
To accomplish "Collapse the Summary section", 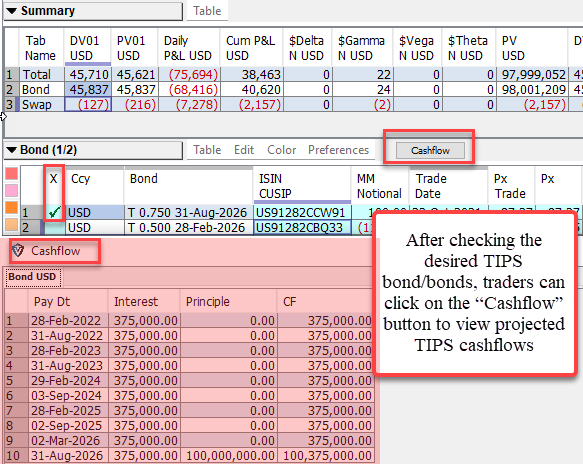I will [x=12, y=11].
